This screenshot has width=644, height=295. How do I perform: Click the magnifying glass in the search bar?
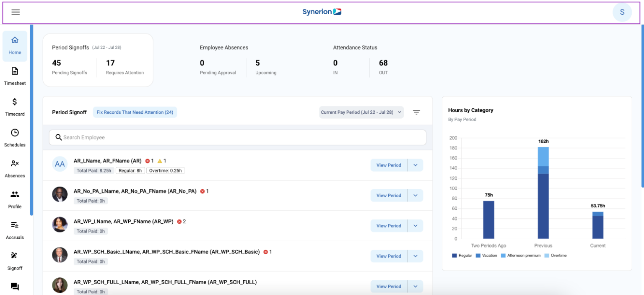pos(58,137)
